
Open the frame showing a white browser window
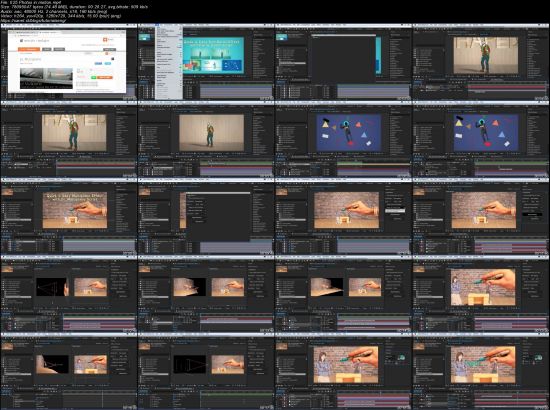tap(69, 62)
